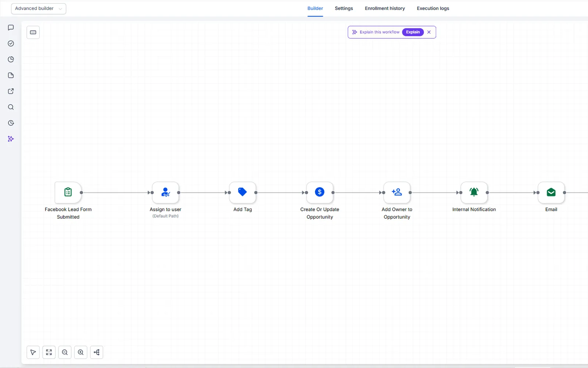
Task: Open the version history clock icon
Action: pos(11,123)
